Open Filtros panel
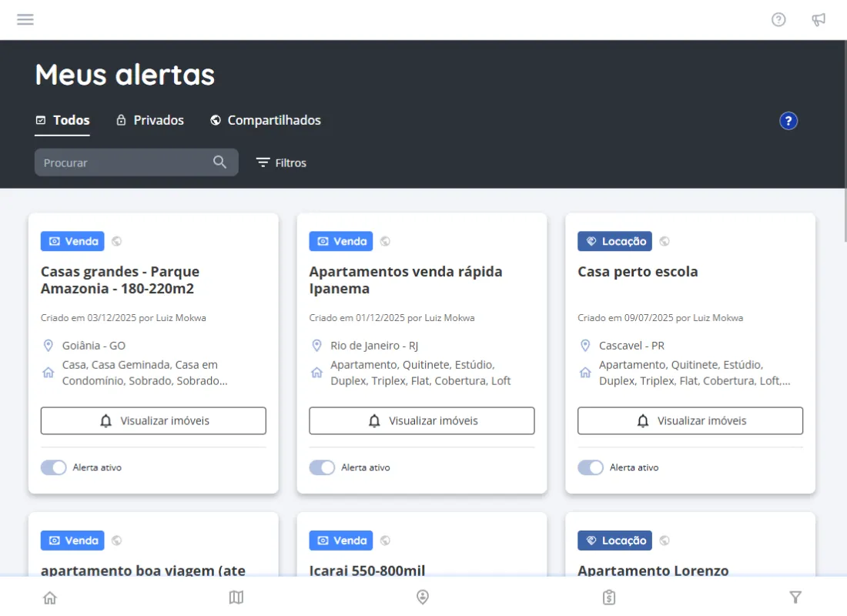The width and height of the screenshot is (847, 616). coord(281,162)
